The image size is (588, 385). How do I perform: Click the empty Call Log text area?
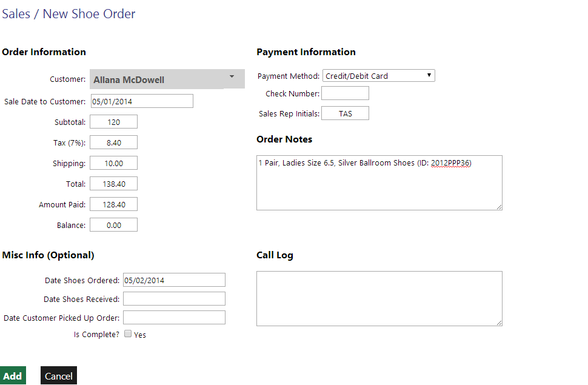(x=379, y=298)
